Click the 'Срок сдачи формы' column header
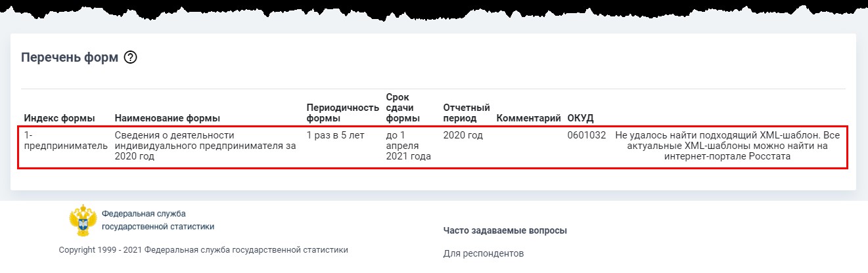This screenshot has height=273, width=868. [x=402, y=108]
